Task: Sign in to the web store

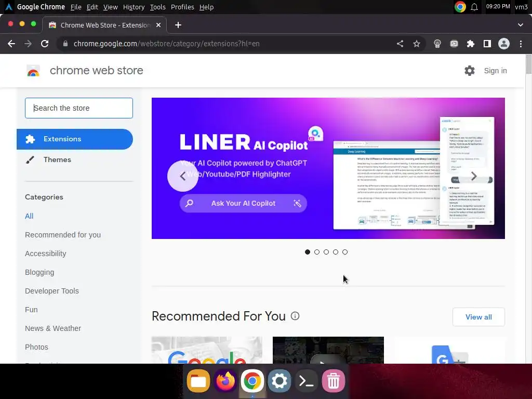Action: tap(495, 71)
